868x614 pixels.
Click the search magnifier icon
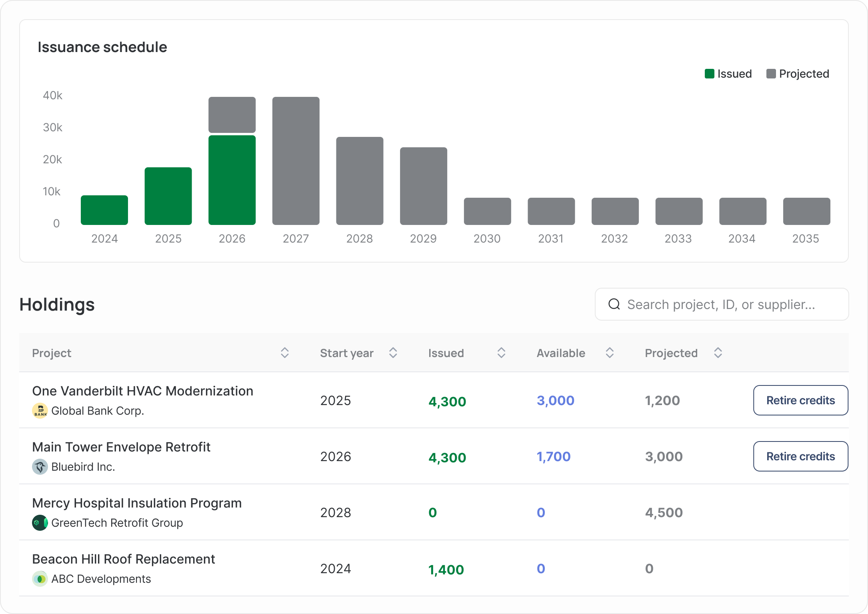pyautogui.click(x=614, y=304)
